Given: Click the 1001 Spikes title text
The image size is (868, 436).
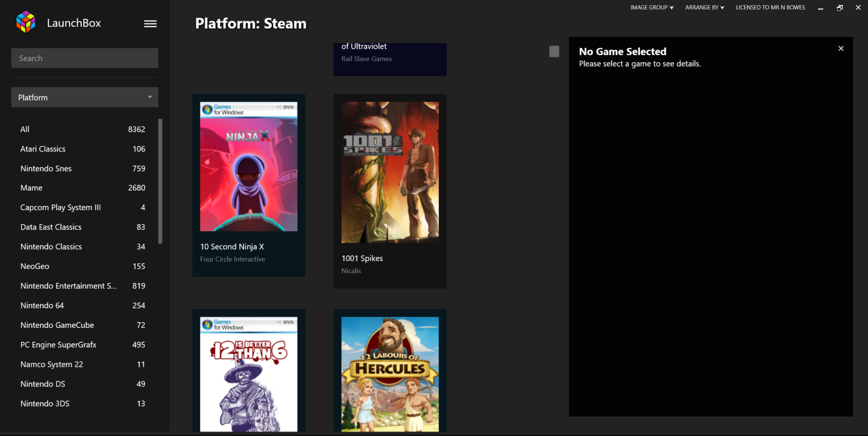Looking at the screenshot, I should (x=362, y=259).
